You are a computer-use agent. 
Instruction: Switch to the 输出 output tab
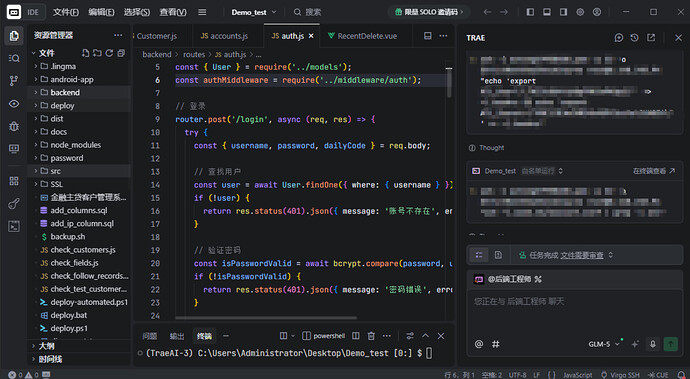point(177,336)
